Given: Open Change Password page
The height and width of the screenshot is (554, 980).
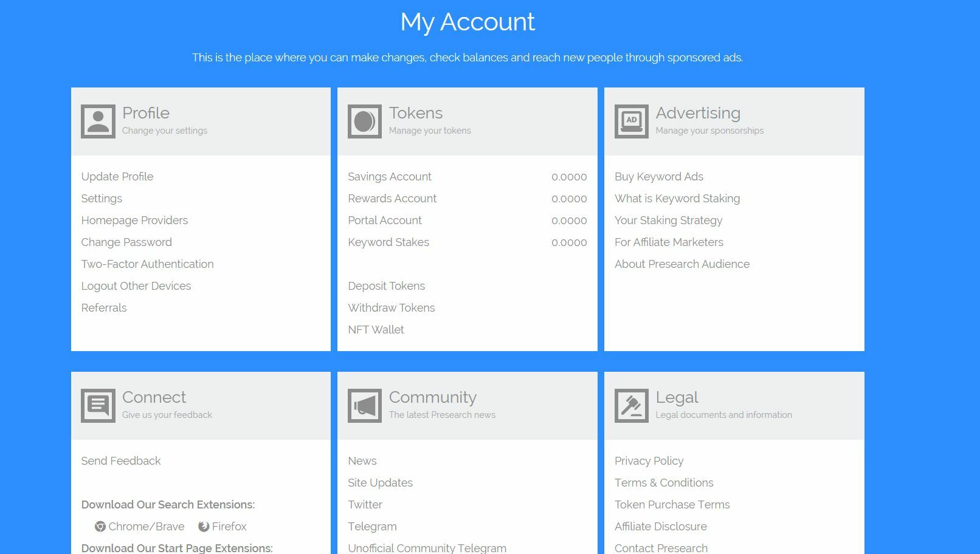Looking at the screenshot, I should [x=126, y=242].
